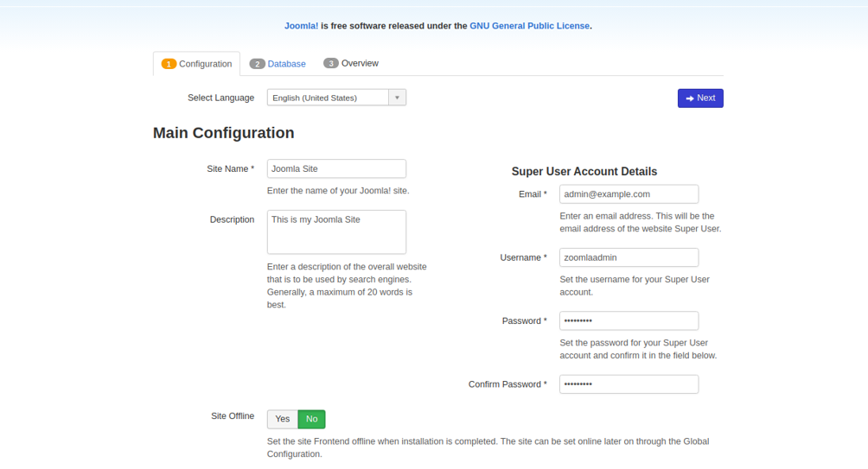Focus the Confirm Password field
The width and height of the screenshot is (868, 469).
coord(629,384)
